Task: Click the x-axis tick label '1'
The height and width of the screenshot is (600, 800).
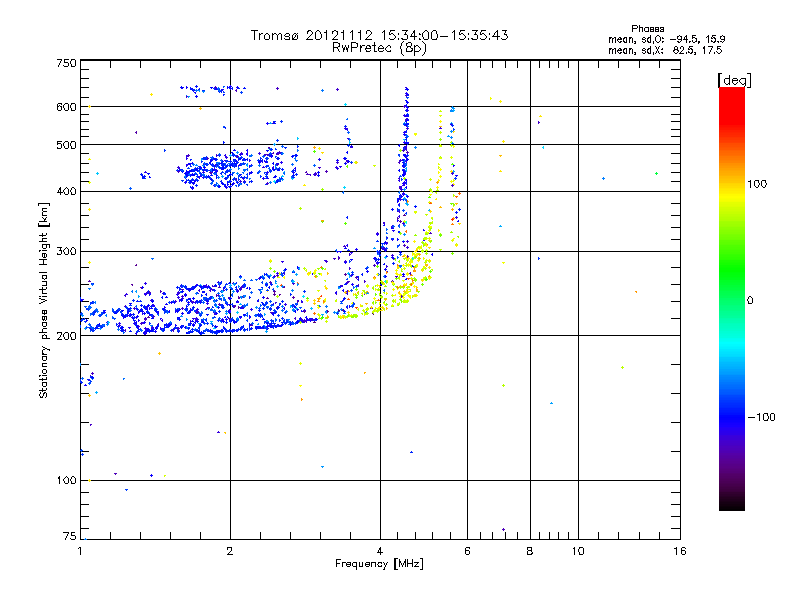Action: point(80,551)
